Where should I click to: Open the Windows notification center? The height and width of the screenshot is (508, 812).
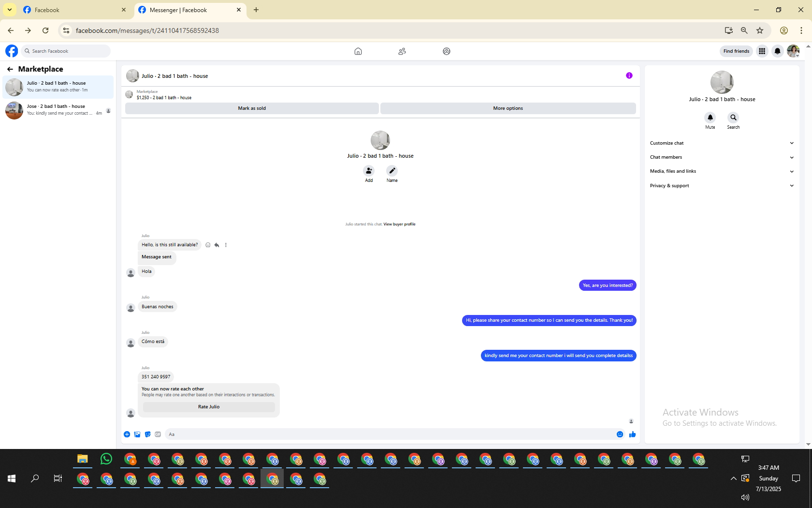[x=796, y=478]
